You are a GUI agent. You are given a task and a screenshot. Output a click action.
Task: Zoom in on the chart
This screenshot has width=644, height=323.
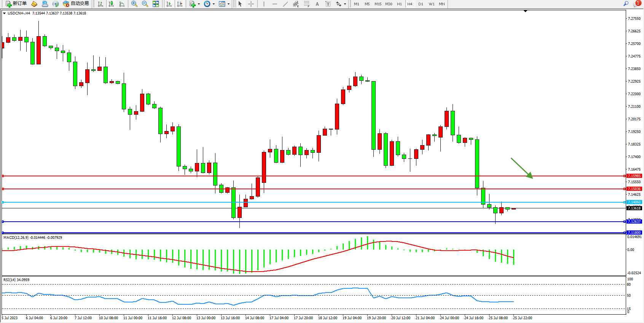(134, 4)
